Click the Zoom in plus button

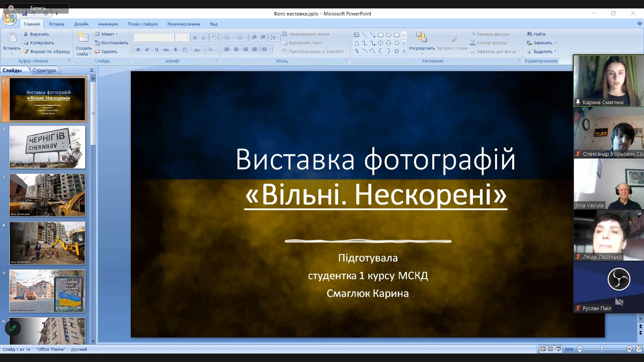point(629,349)
